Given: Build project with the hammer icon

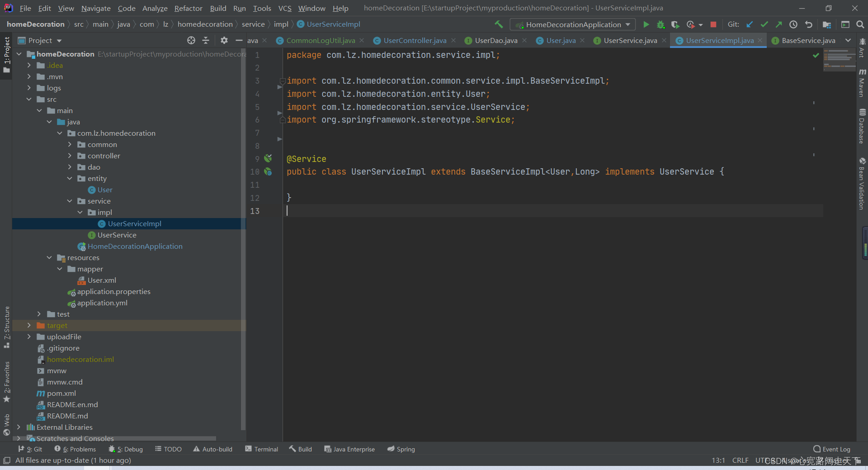Looking at the screenshot, I should point(499,24).
